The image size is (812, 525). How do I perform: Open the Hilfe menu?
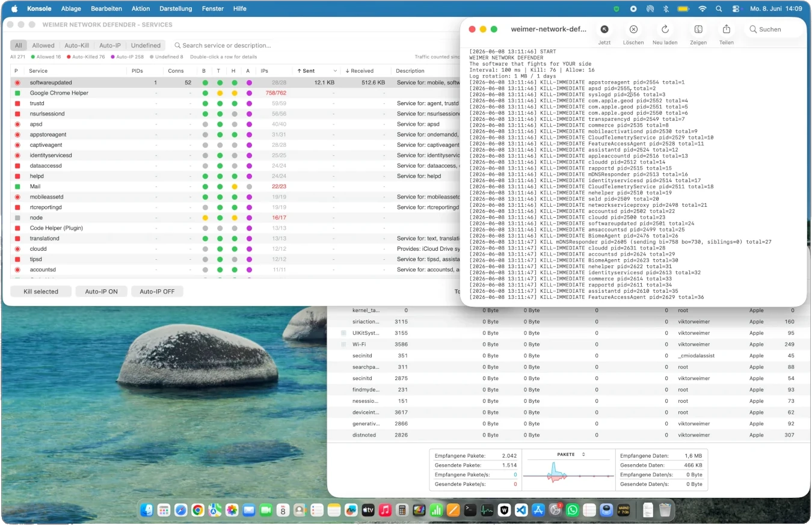pos(240,9)
